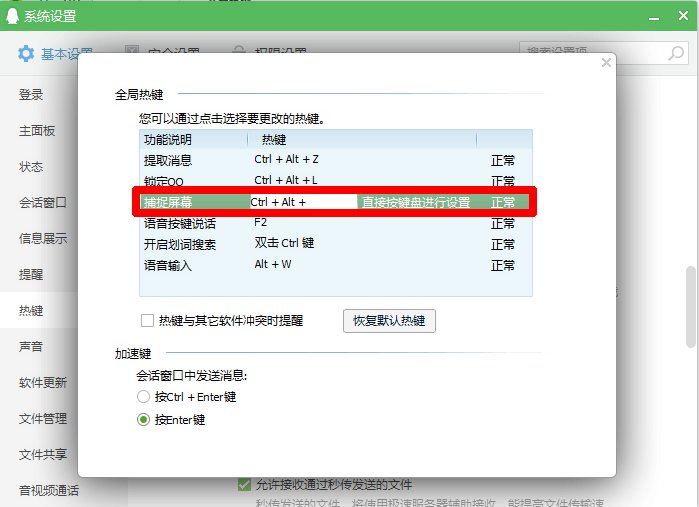Click the 功能说明 column header

[168, 140]
